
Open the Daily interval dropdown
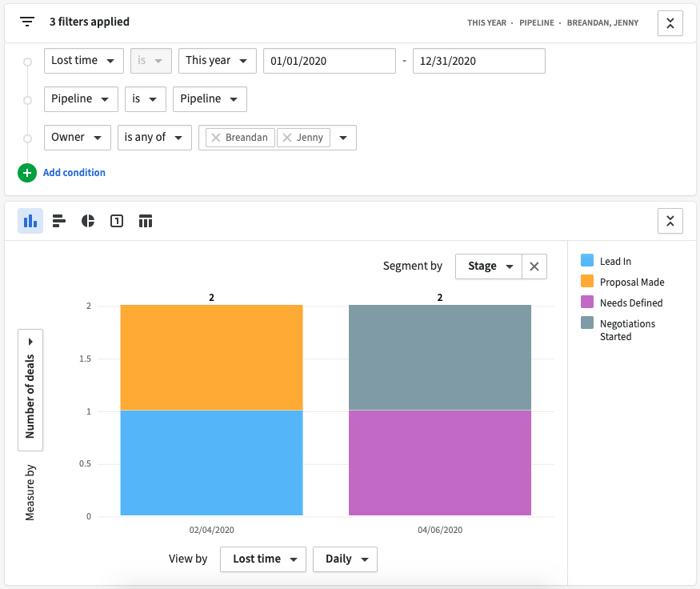[x=345, y=559]
